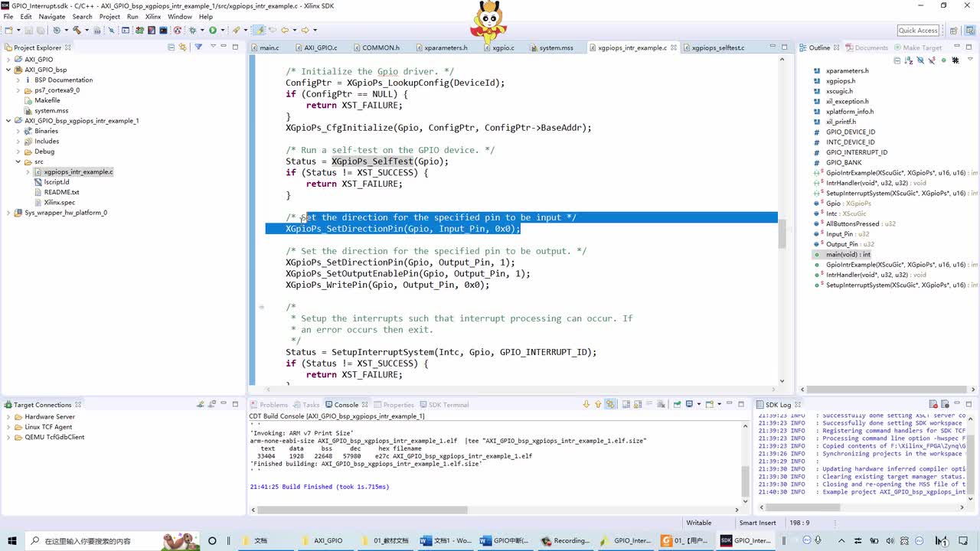Click the Windows Start button
Screen dimensions: 980x551
(x=12, y=540)
